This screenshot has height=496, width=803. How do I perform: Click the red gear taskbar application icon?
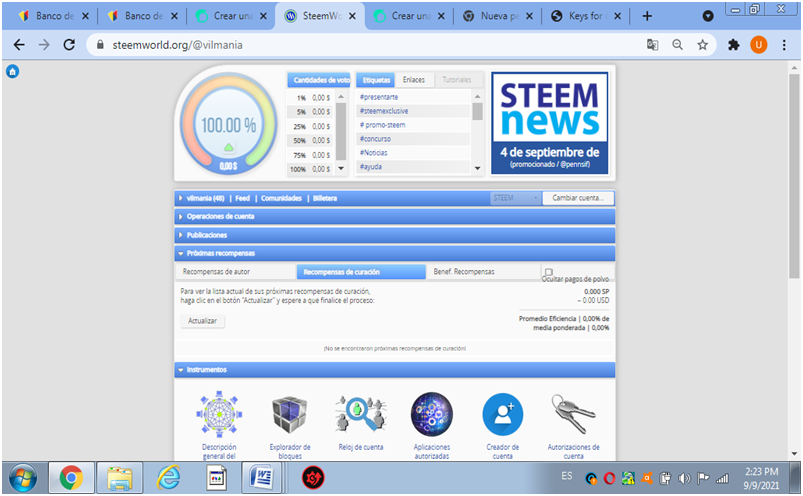point(312,478)
